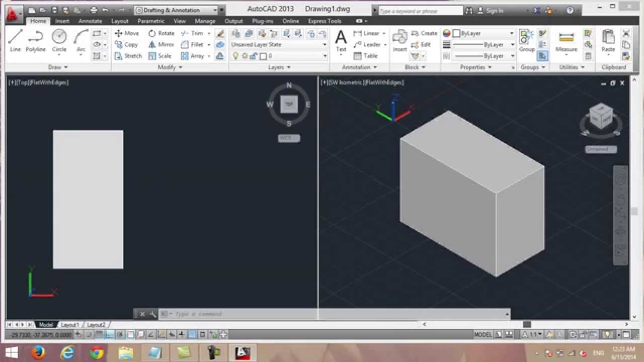Viewport: 644px width, 362px height.
Task: Click the Mirror tool
Action: pyautogui.click(x=161, y=45)
